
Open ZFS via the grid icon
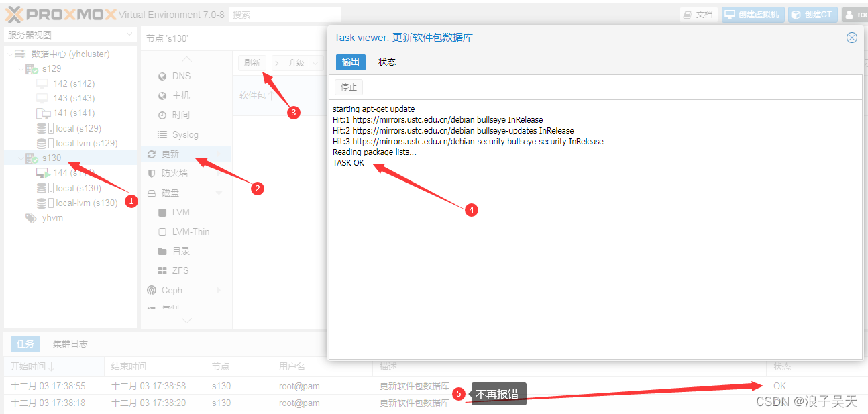pyautogui.click(x=162, y=270)
